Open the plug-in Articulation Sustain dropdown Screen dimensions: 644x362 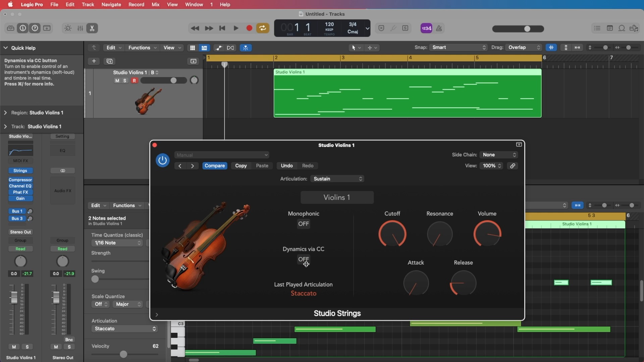click(337, 179)
